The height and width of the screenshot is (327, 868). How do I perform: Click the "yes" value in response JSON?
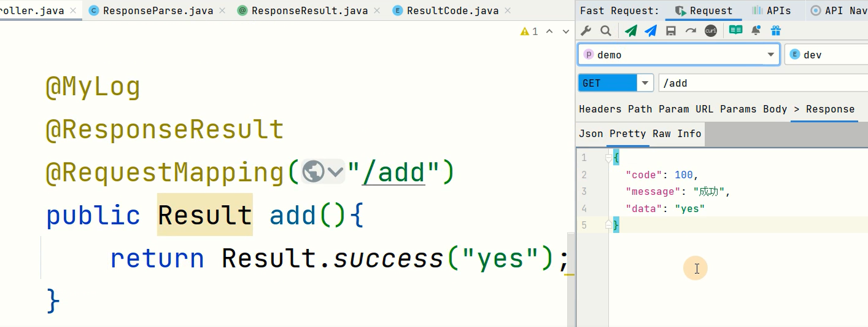689,209
